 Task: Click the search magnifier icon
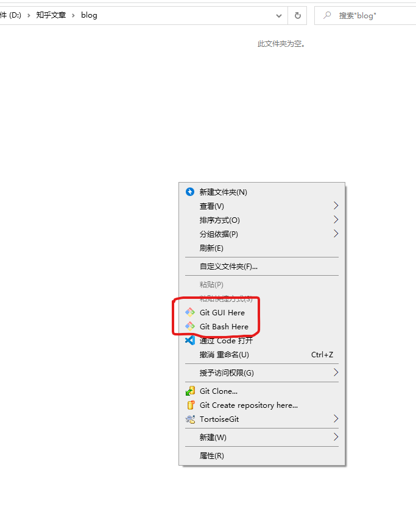[327, 15]
